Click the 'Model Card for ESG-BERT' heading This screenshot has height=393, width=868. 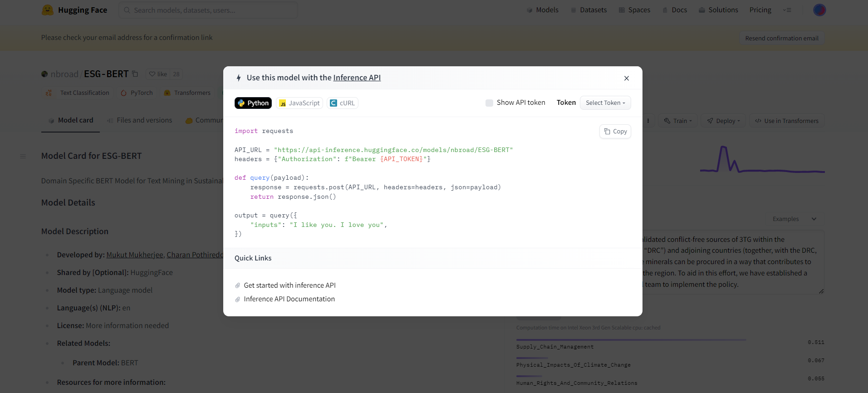[x=92, y=156]
